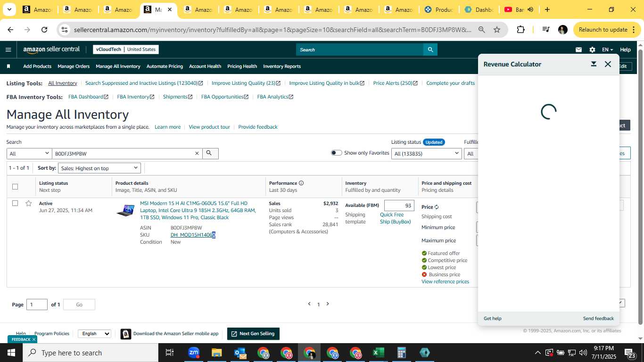Image resolution: width=644 pixels, height=362 pixels.
Task: Check the MSI Modern laptop row checkbox
Action: pyautogui.click(x=15, y=203)
